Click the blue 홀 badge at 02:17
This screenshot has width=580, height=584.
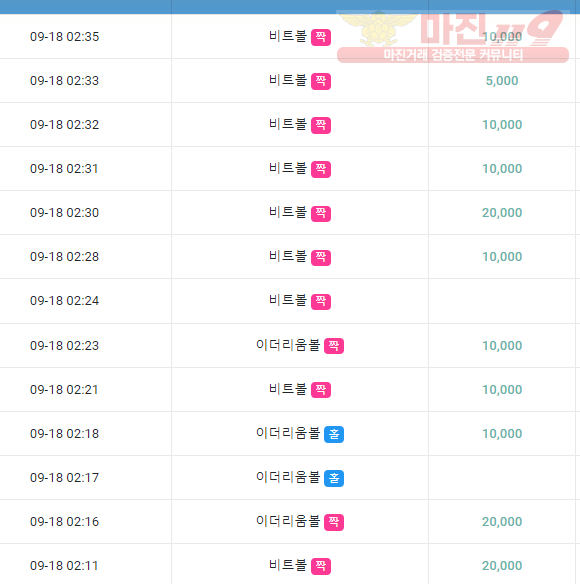334,478
